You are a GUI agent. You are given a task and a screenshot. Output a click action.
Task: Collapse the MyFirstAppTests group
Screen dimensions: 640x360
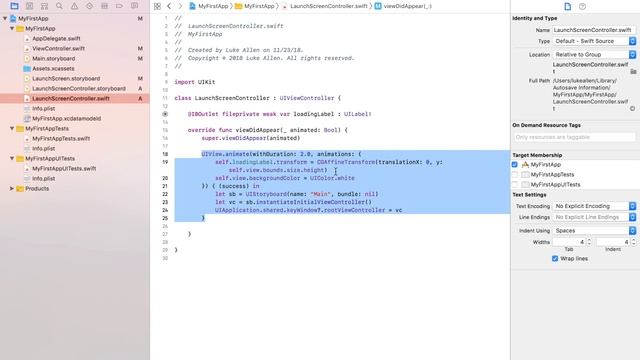click(12, 128)
